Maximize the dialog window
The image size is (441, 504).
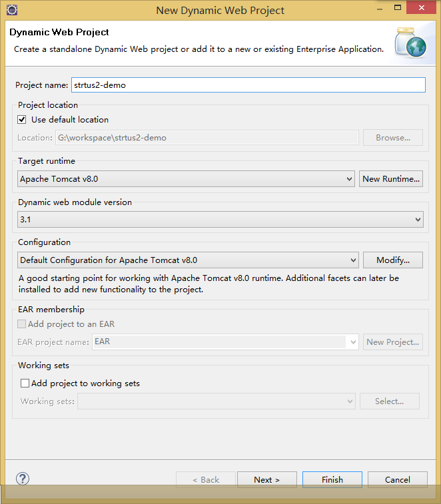click(x=398, y=8)
